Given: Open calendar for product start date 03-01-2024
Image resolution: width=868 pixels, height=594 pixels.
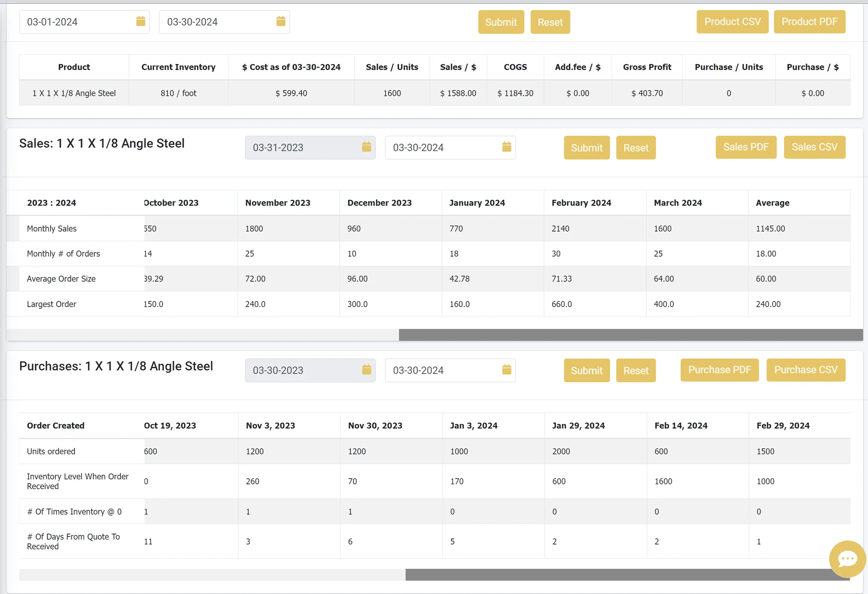Looking at the screenshot, I should [141, 21].
